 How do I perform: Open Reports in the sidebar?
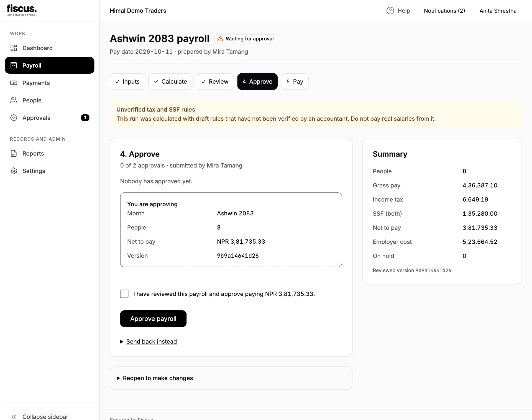pyautogui.click(x=50, y=153)
